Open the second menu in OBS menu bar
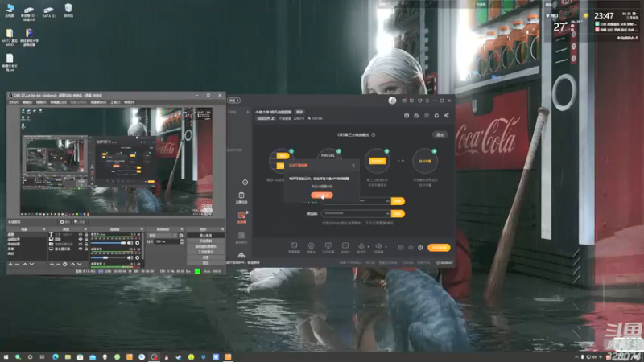This screenshot has width=644, height=362. (27, 102)
